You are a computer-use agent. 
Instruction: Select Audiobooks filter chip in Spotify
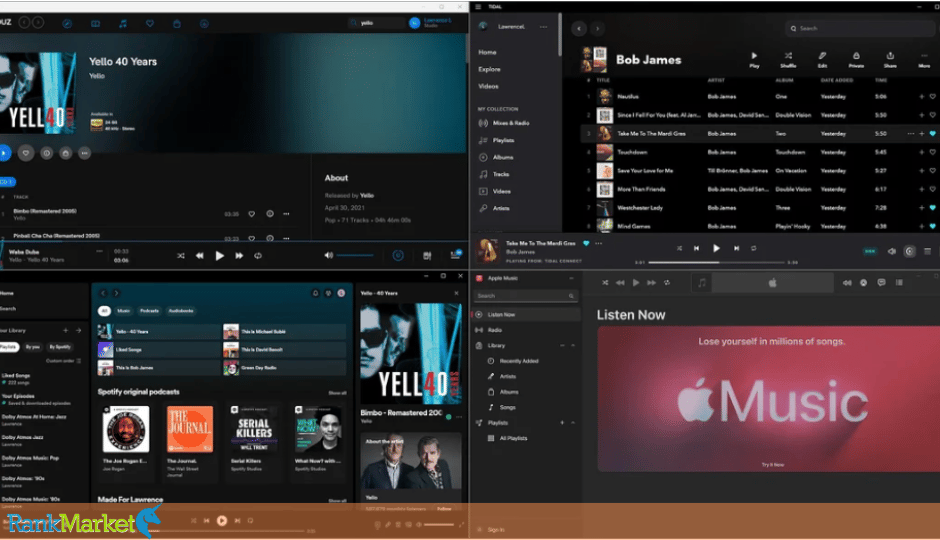pyautogui.click(x=181, y=310)
